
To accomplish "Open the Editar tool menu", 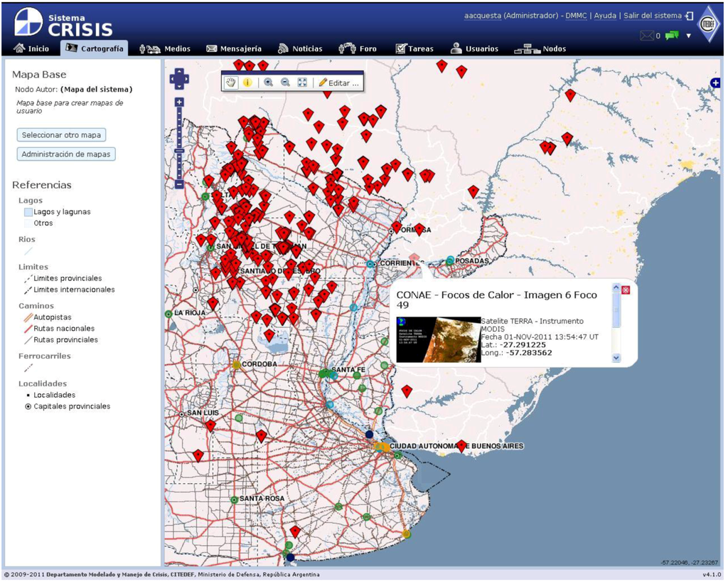I will (339, 83).
